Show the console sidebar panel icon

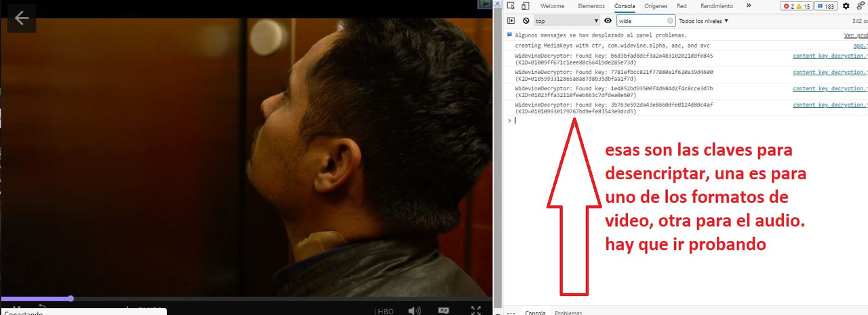pyautogui.click(x=511, y=21)
